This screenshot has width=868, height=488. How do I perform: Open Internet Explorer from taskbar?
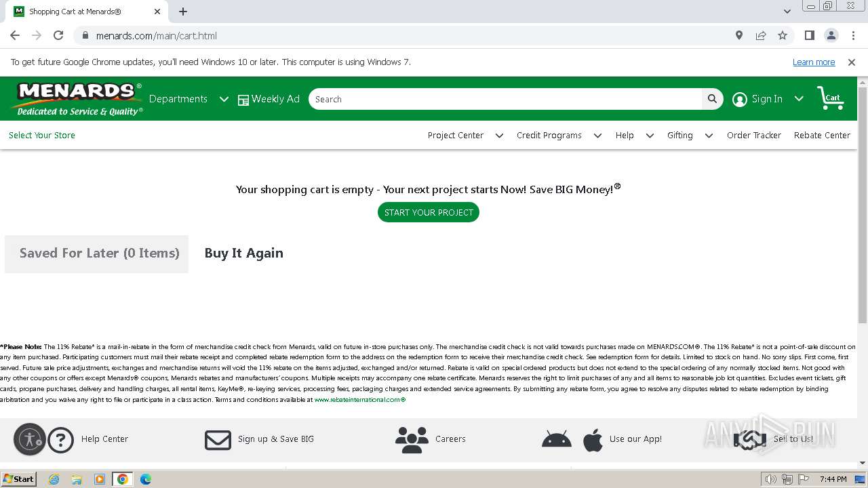point(54,479)
